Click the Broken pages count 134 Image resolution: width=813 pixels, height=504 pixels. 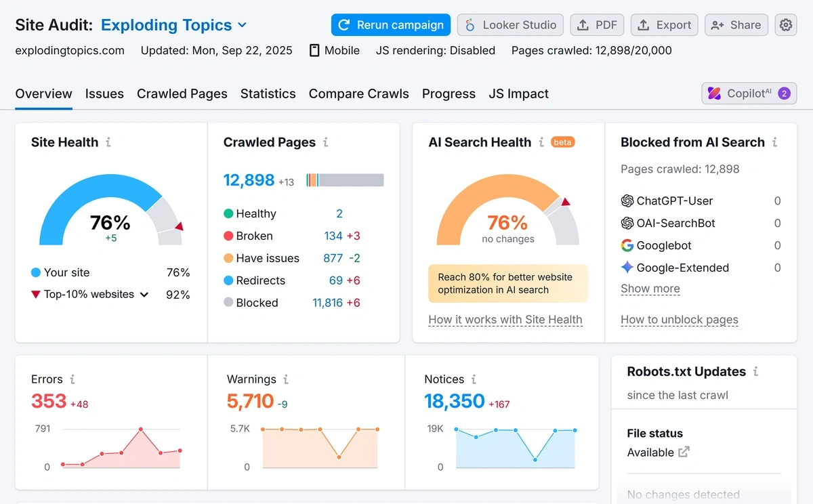click(333, 236)
